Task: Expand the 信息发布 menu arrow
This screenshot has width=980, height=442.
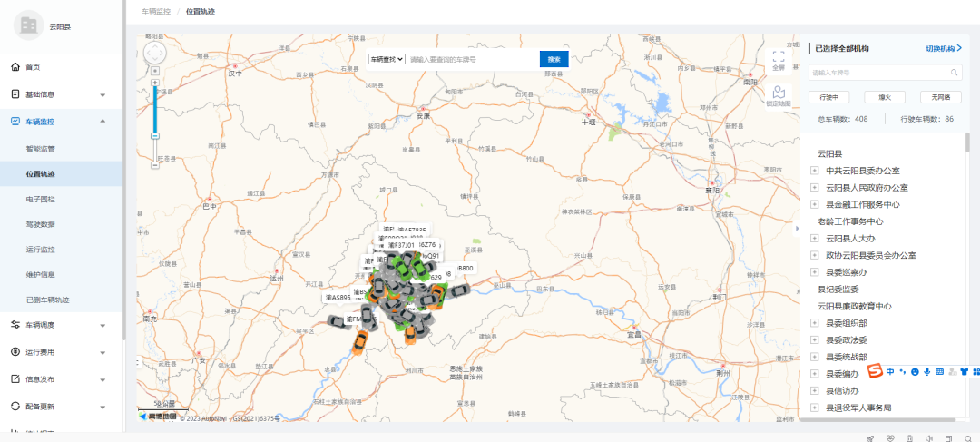Action: pos(103,379)
